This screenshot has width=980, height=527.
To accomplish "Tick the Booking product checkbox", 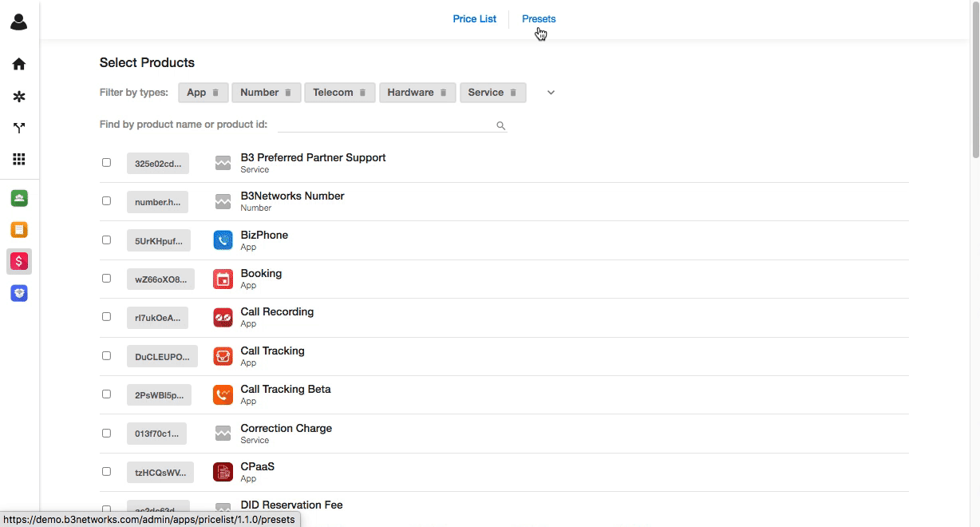I will pyautogui.click(x=106, y=278).
